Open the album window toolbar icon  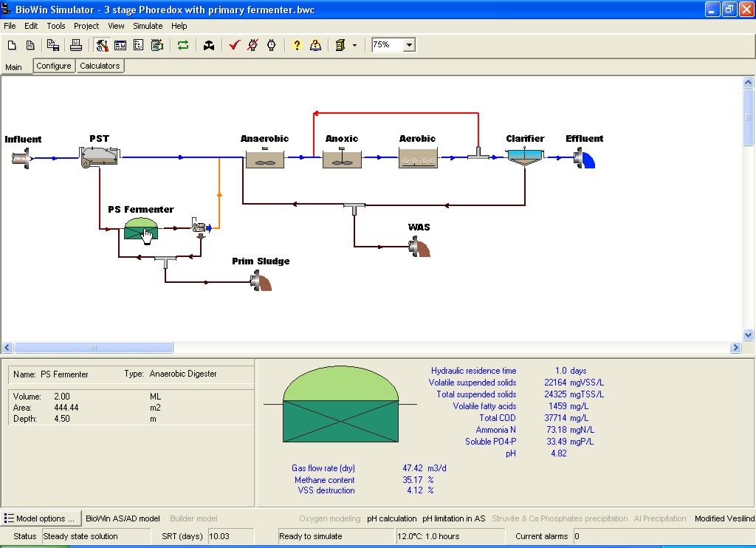coord(120,45)
